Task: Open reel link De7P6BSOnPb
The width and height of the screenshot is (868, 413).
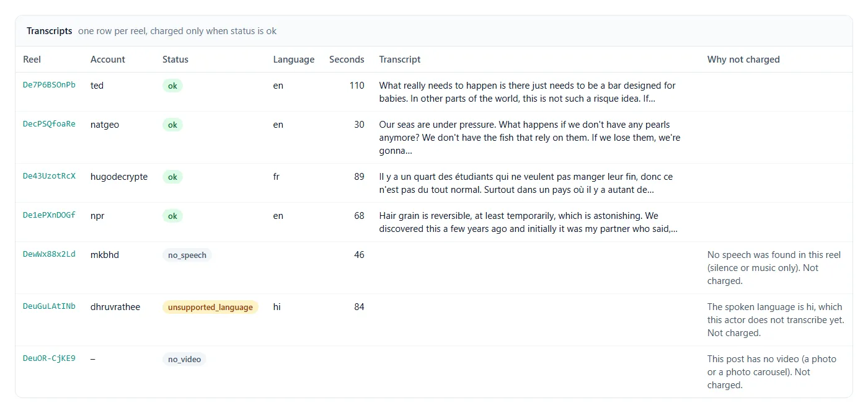Action: coord(49,85)
